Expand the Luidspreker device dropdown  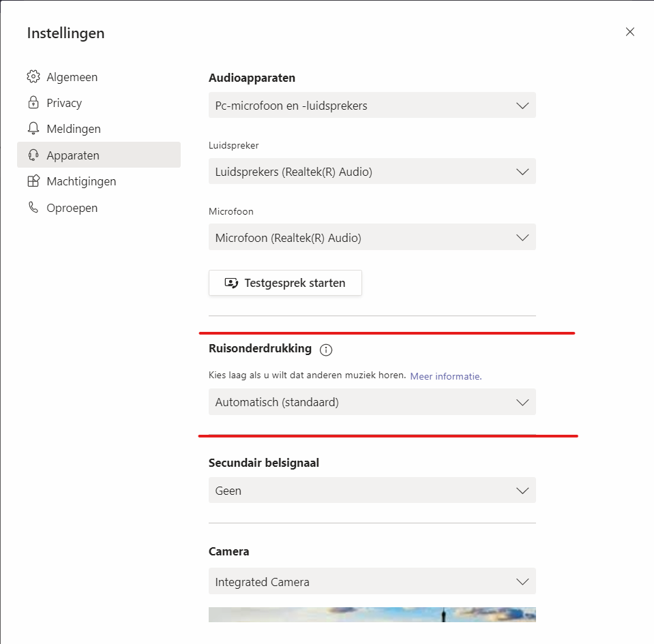(372, 172)
